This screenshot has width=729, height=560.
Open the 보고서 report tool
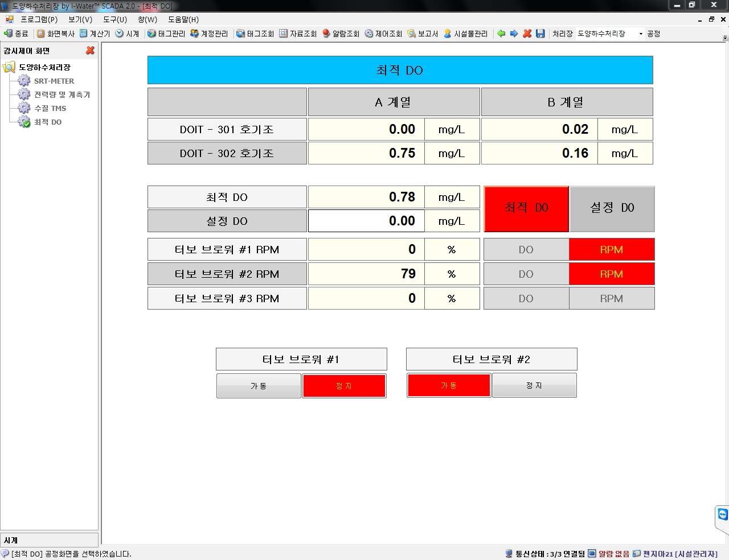click(x=423, y=34)
